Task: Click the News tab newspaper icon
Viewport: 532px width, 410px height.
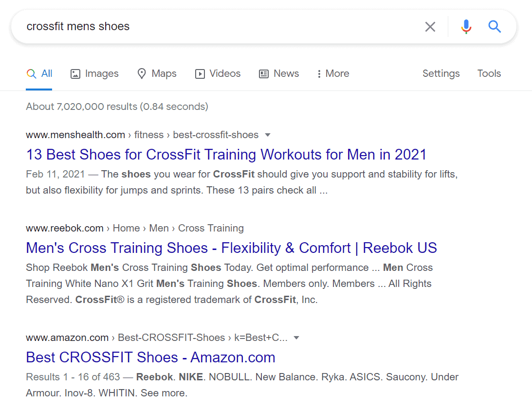Action: click(x=264, y=74)
